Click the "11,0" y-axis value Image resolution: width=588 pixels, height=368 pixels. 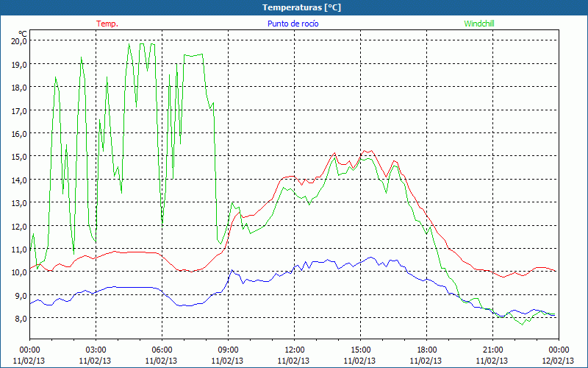20,249
